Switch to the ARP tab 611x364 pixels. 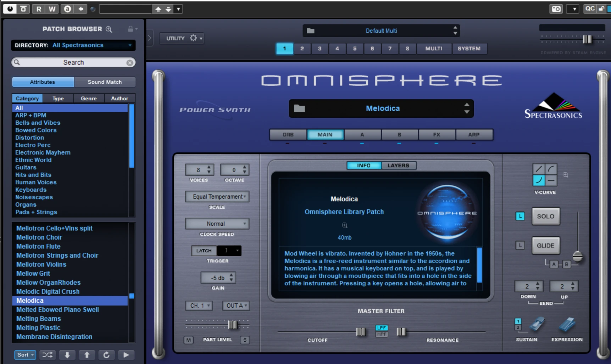[x=474, y=135]
